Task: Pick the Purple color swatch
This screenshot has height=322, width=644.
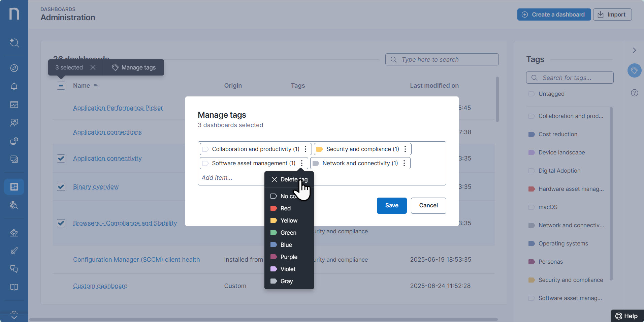Action: pyautogui.click(x=288, y=257)
